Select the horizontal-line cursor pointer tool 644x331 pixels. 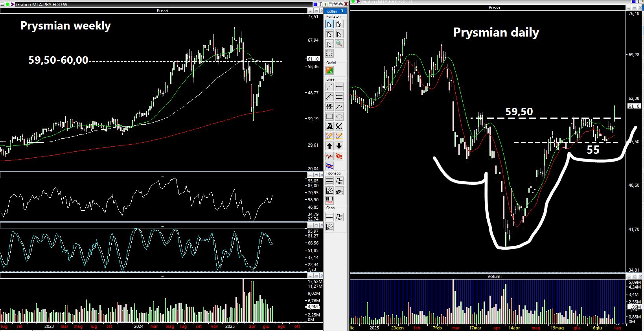point(329,34)
